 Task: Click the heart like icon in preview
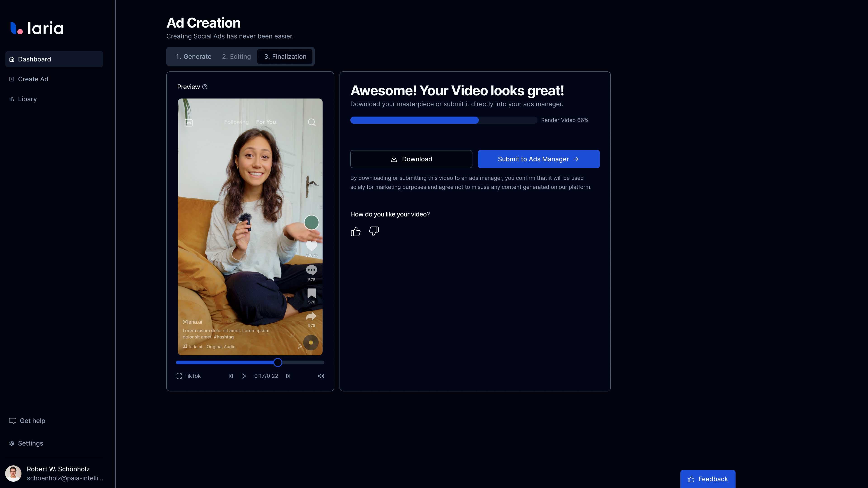311,246
